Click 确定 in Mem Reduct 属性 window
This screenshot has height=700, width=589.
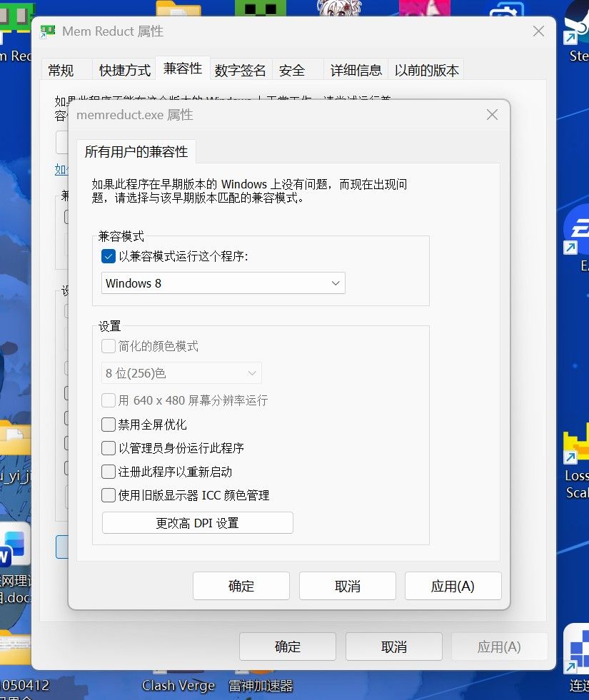tap(288, 646)
